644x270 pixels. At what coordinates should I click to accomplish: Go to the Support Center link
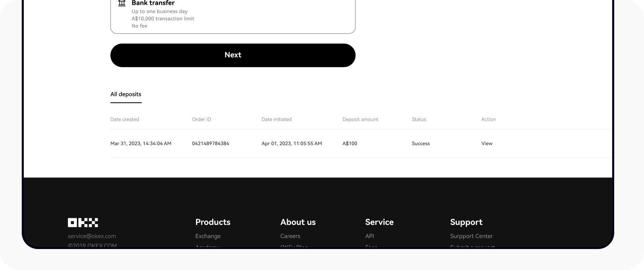coord(471,236)
